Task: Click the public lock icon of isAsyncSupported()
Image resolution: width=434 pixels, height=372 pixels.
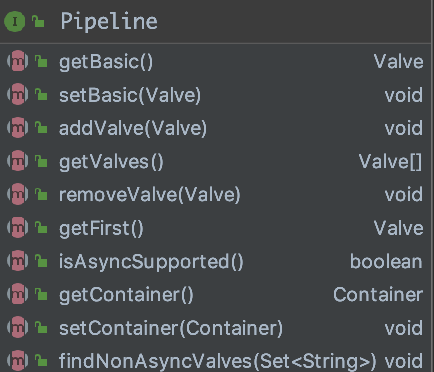Action: [x=41, y=261]
